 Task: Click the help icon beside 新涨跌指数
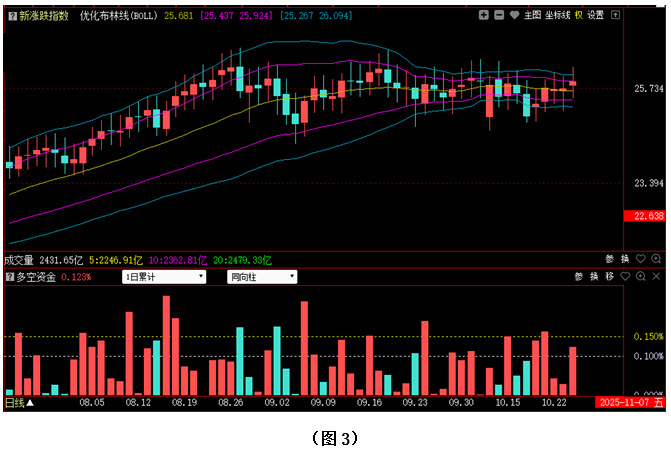point(10,16)
